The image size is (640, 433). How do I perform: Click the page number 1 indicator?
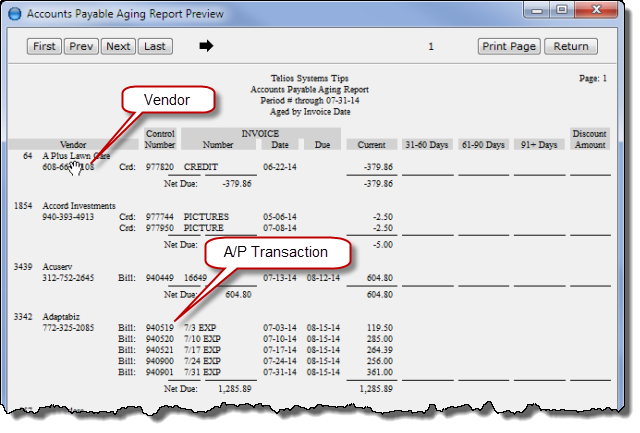pos(431,46)
